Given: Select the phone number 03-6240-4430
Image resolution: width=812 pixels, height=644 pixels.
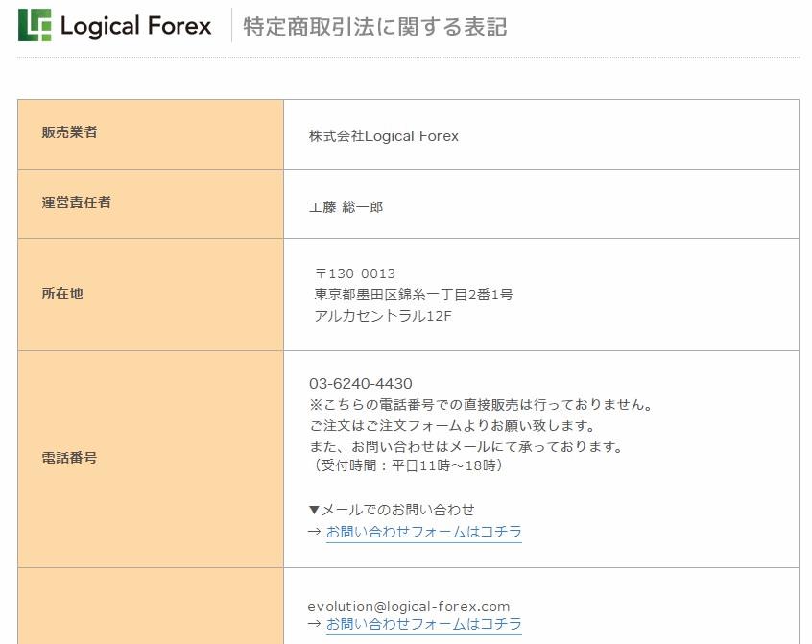Looking at the screenshot, I should pos(361,384).
